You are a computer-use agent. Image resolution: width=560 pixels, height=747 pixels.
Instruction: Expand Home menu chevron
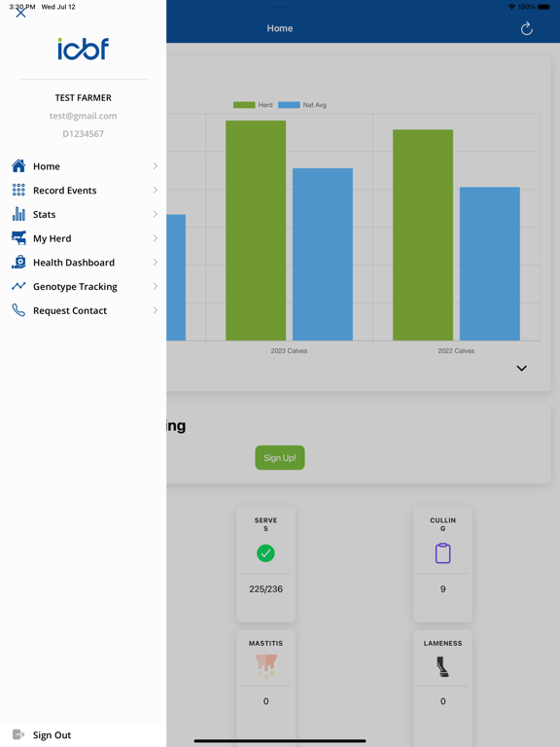156,165
